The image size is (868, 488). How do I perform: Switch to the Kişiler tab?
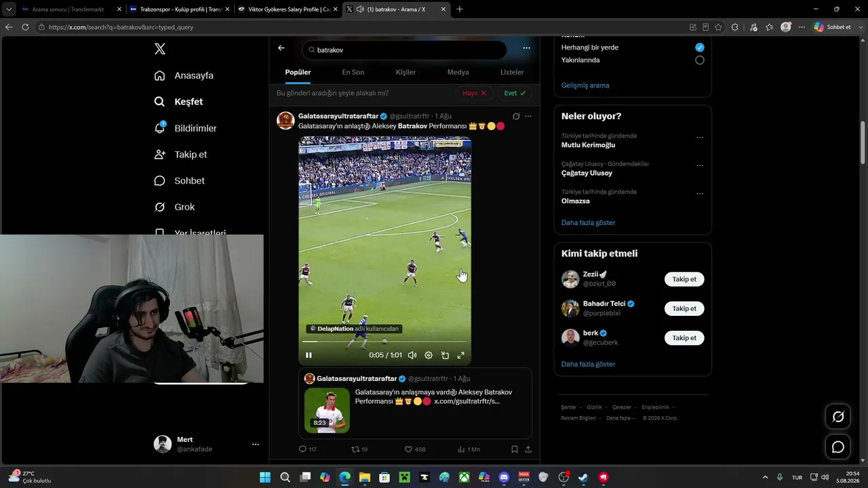tap(406, 73)
